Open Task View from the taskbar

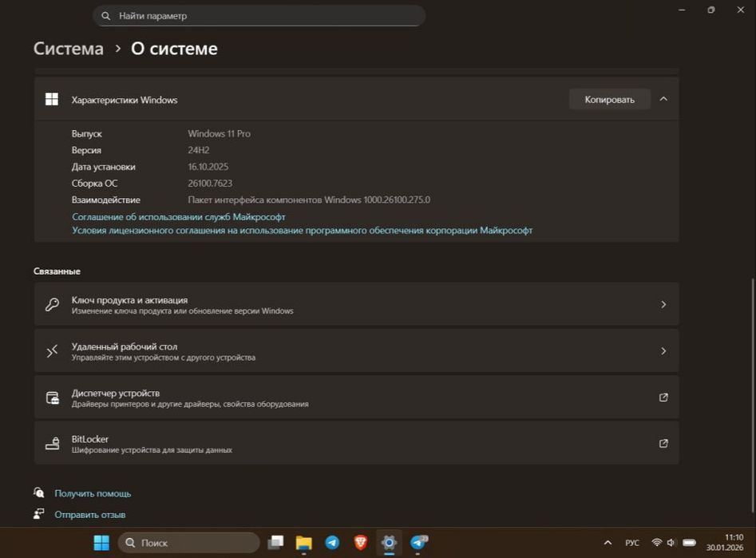[275, 543]
